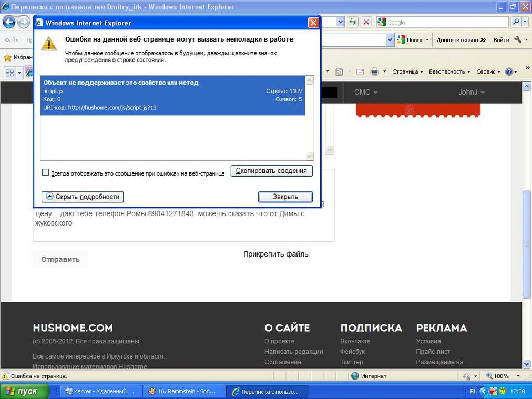
Task: Open the printer options dropdown arrow
Action: pyautogui.click(x=384, y=71)
